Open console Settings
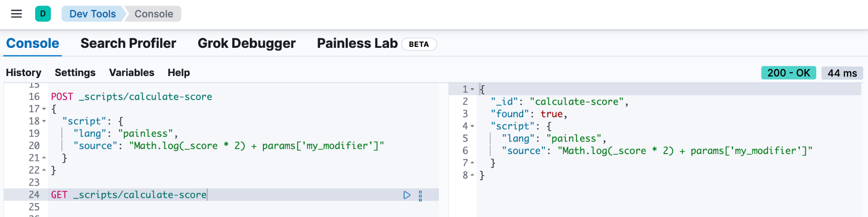Image resolution: width=868 pixels, height=217 pixels. click(x=75, y=73)
